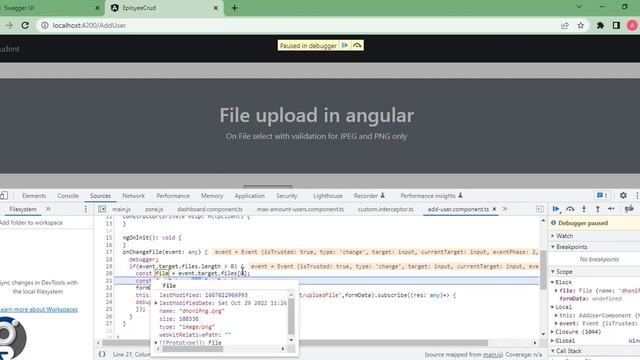Viewport: 640px width, 360px height.
Task: Expand the this: AddUserComponent entry
Action: pos(556,316)
